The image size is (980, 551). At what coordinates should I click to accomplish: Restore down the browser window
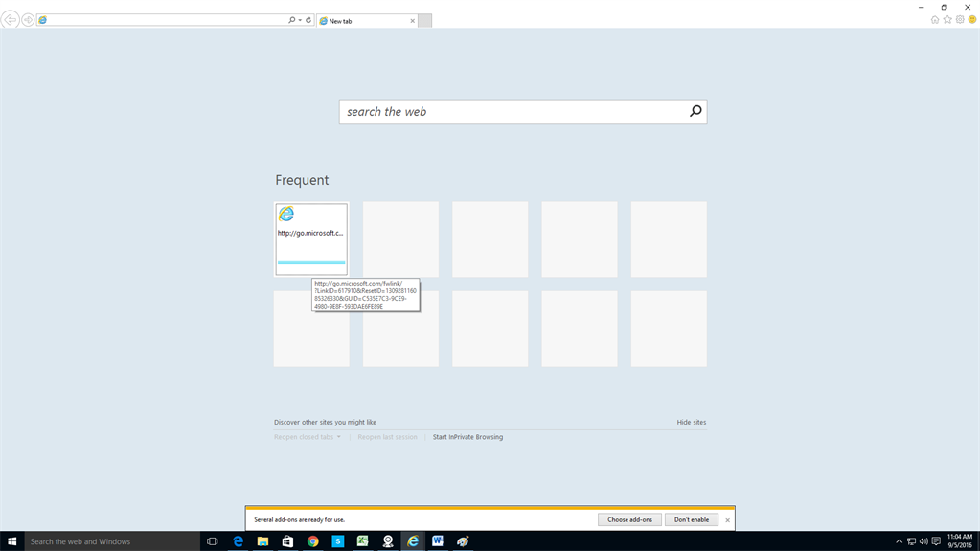pos(944,7)
